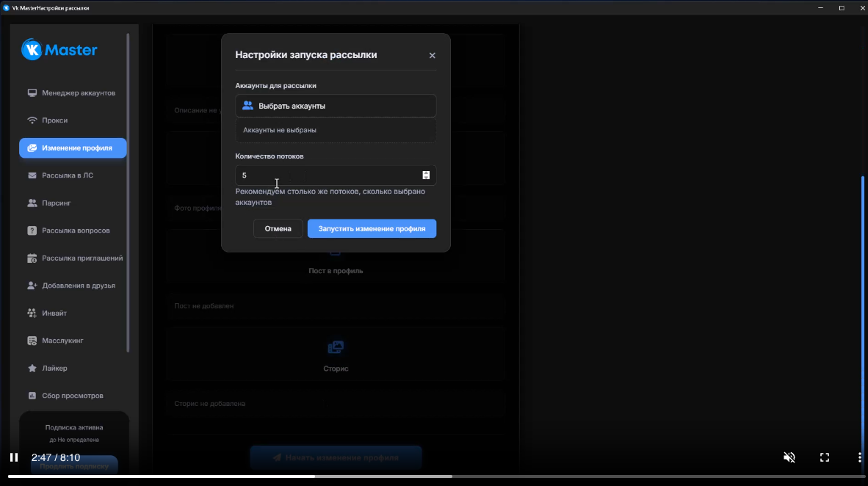Screen dimensions: 868x486
Task: Open video more options menu
Action: (858, 457)
